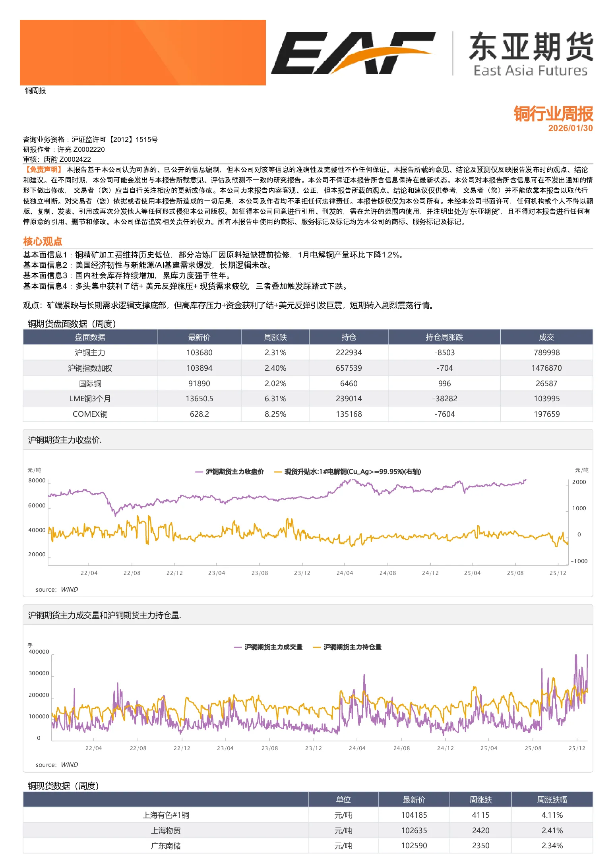Click the 最新价 header in futures table
The width and height of the screenshot is (616, 863).
199,337
